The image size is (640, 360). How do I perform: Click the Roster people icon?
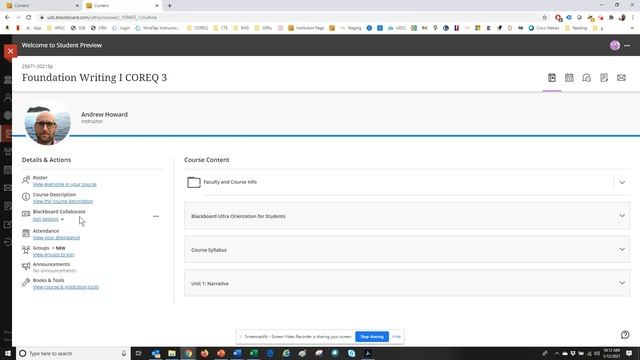(x=26, y=179)
